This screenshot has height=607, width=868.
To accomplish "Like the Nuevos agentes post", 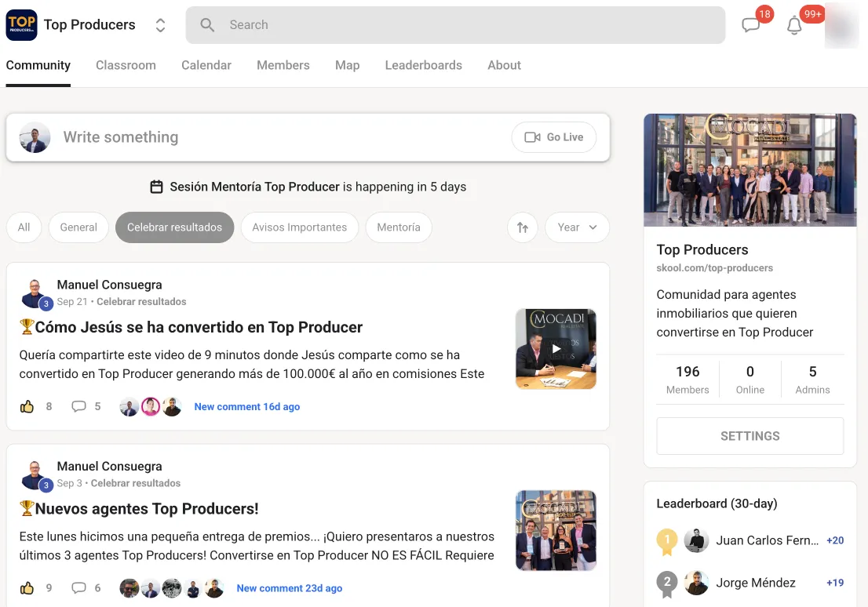I will [27, 588].
